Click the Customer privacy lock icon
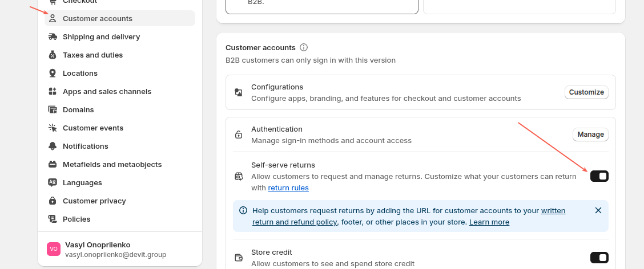 coord(53,201)
